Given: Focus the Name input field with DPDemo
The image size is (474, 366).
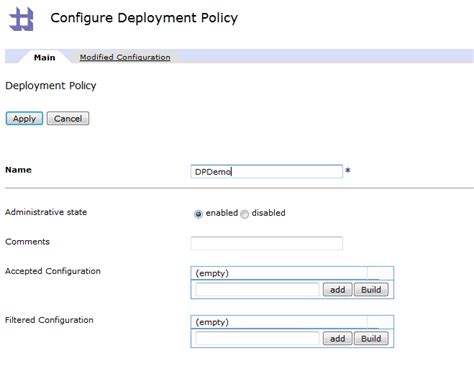Looking at the screenshot, I should (266, 171).
